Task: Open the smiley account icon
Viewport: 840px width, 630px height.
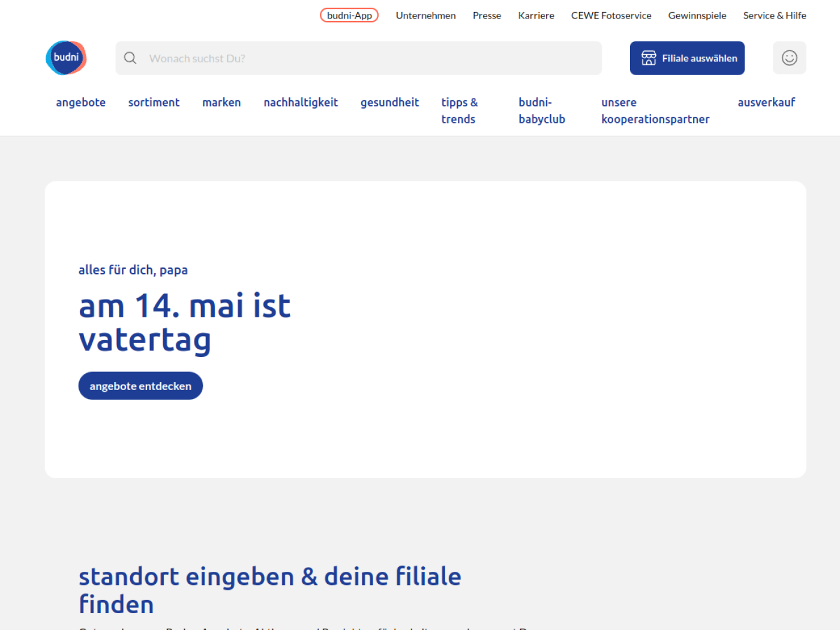Action: (789, 58)
